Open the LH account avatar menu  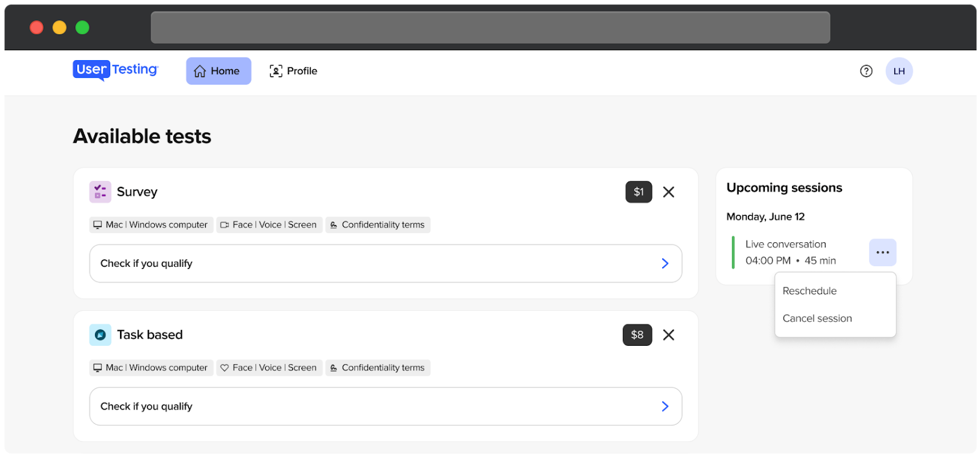(x=899, y=71)
